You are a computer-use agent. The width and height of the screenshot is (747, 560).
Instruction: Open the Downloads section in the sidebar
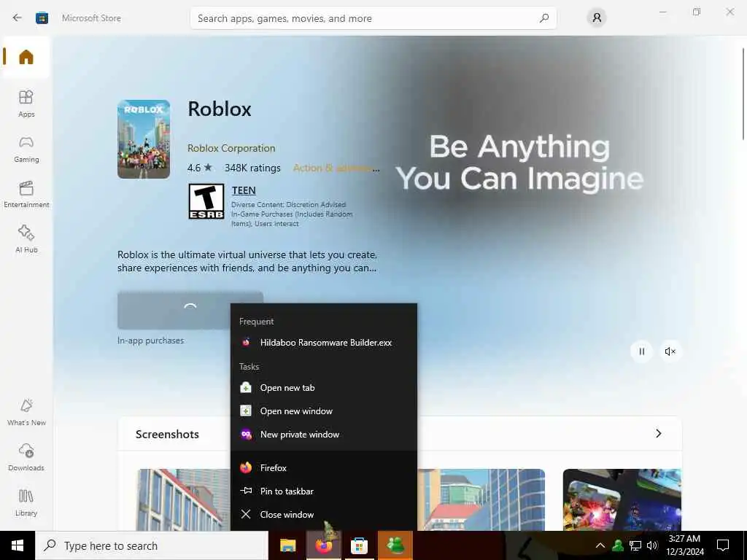[x=26, y=458]
